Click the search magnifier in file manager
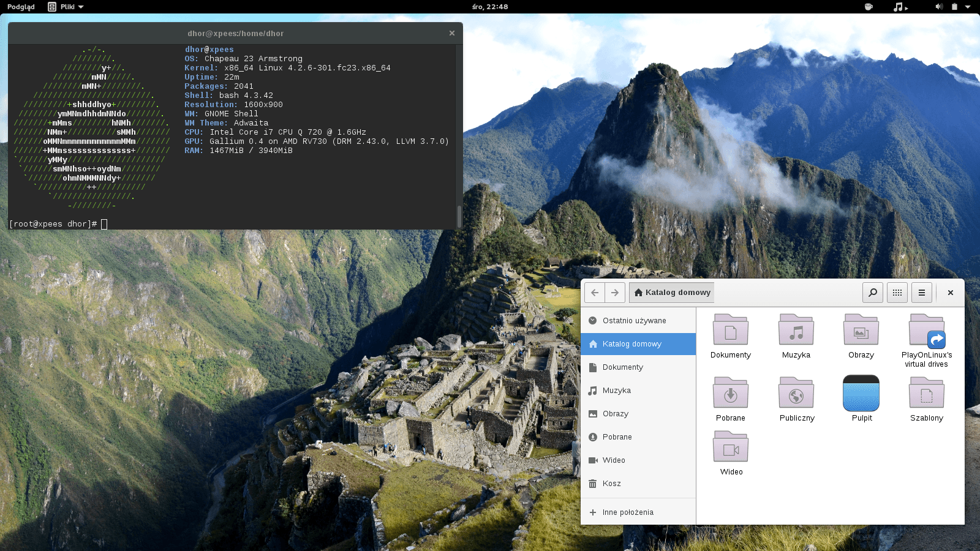 click(873, 293)
